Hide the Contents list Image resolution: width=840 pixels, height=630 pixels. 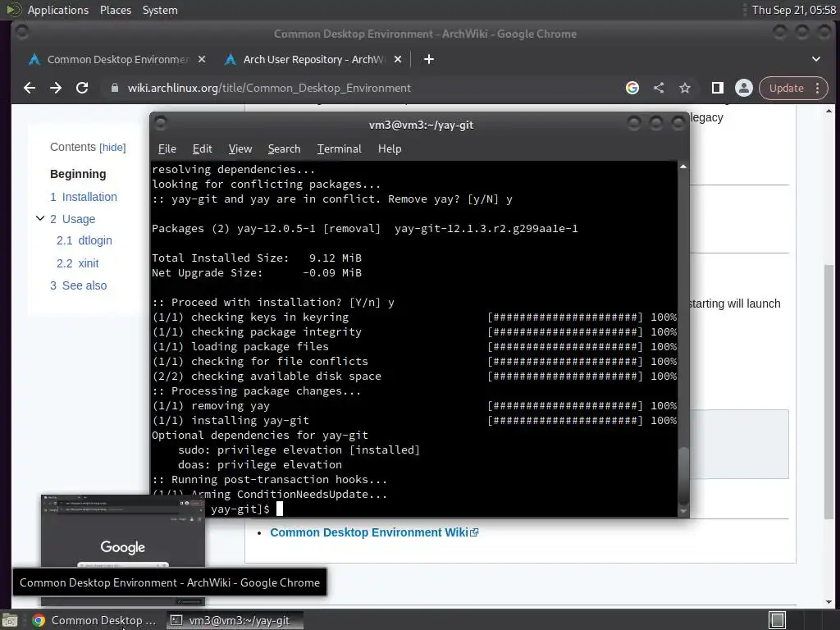point(112,148)
